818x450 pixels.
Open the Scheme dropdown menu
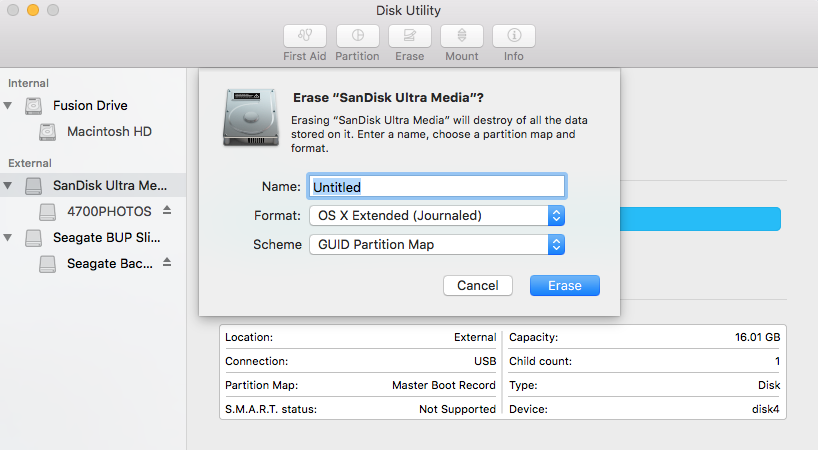(437, 244)
